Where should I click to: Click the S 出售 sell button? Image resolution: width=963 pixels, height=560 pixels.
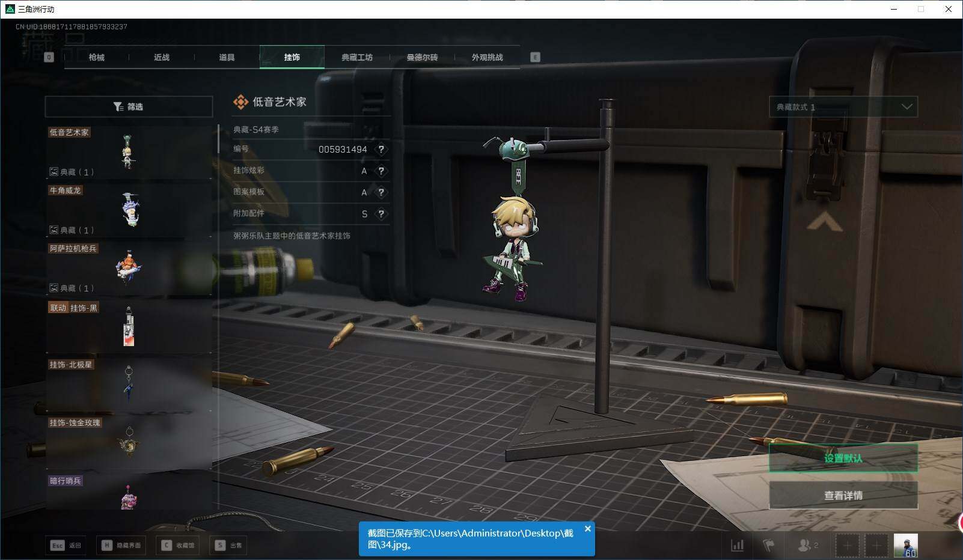click(x=229, y=545)
